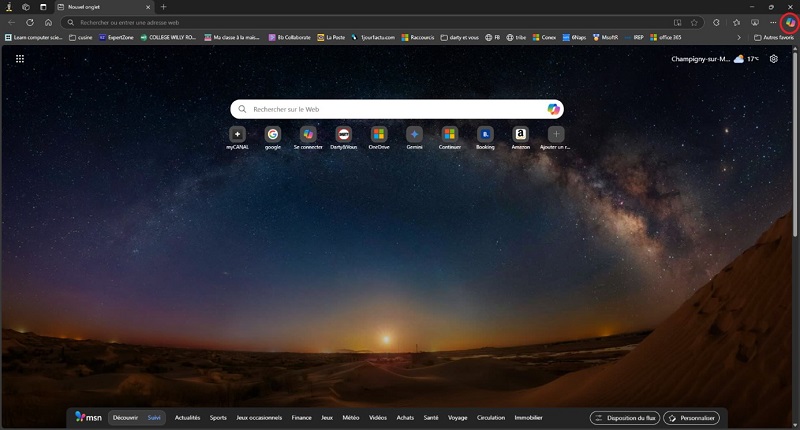
Task: Open the Amazon quick link tile
Action: tap(520, 134)
